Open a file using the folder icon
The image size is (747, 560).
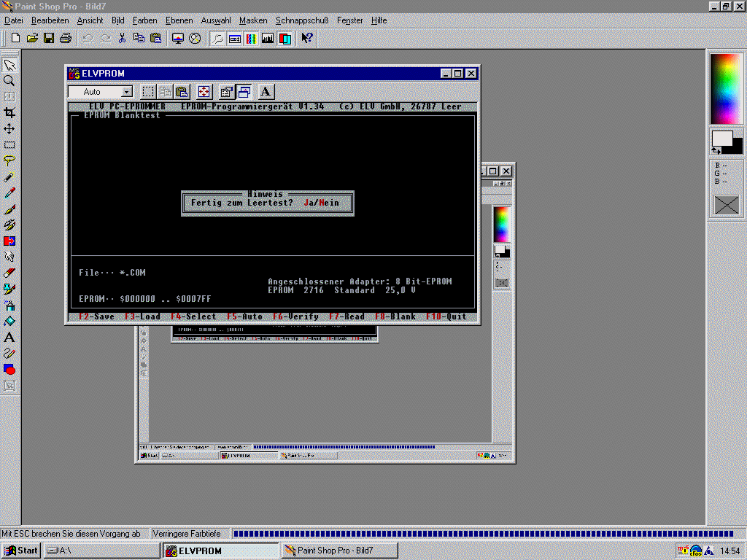(x=32, y=38)
